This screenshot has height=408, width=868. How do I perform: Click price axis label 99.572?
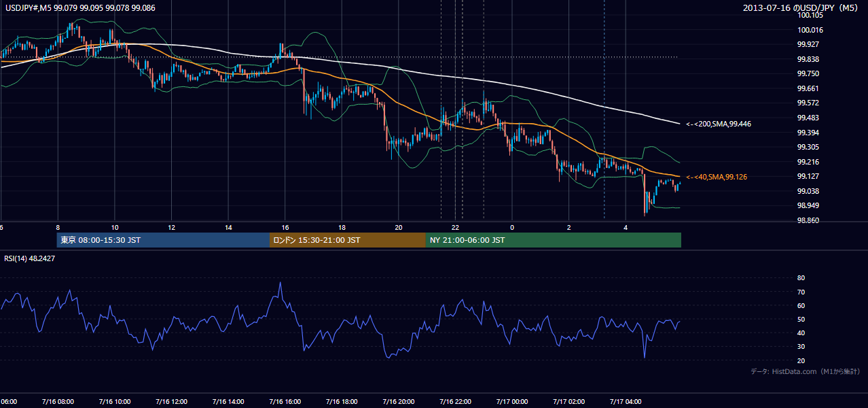pyautogui.click(x=809, y=103)
